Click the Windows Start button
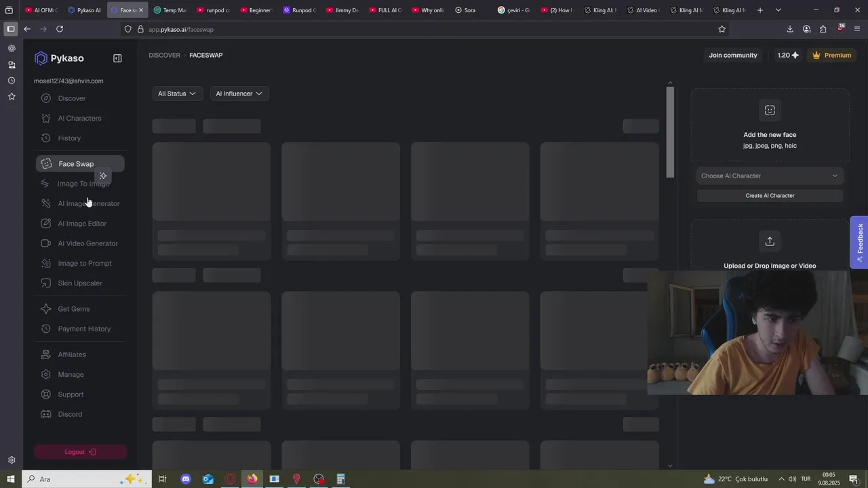 coord(11,479)
